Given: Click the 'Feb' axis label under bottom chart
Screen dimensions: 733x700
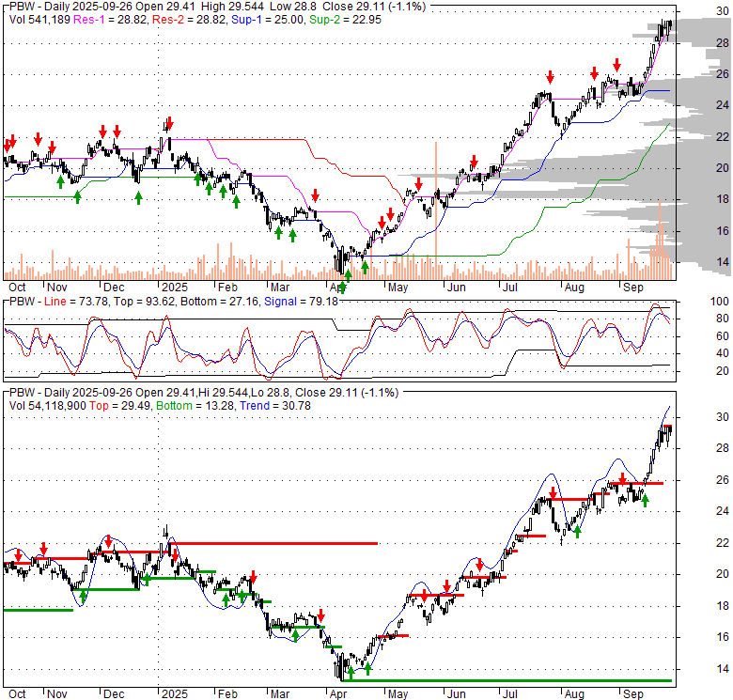Looking at the screenshot, I should (x=227, y=694).
